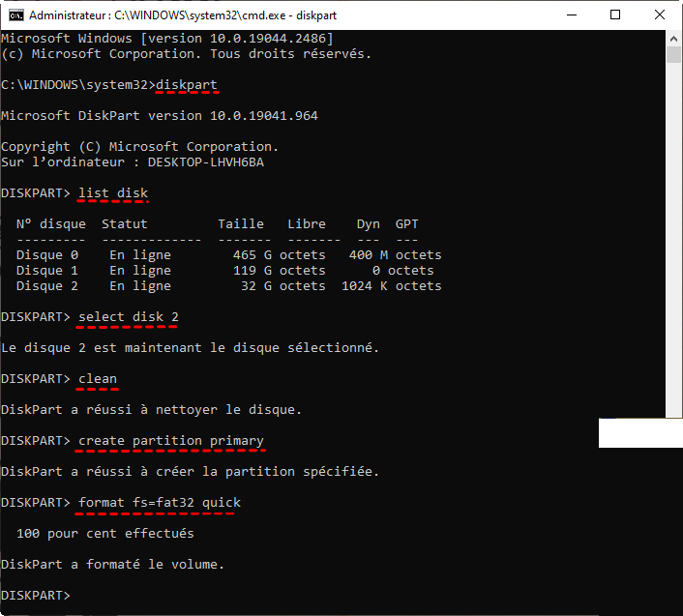The height and width of the screenshot is (616, 683).
Task: Close the Administrateur cmd.exe window
Action: click(x=660, y=15)
